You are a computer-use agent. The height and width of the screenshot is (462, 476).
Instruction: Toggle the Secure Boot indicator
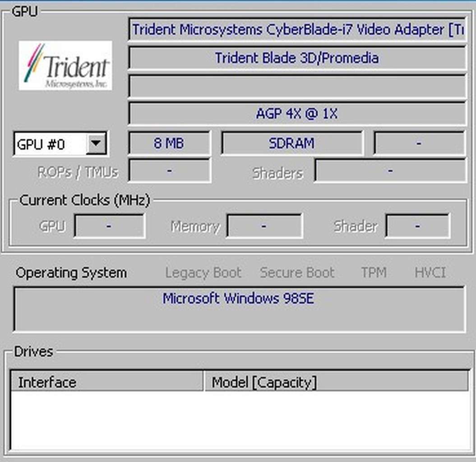click(x=296, y=273)
